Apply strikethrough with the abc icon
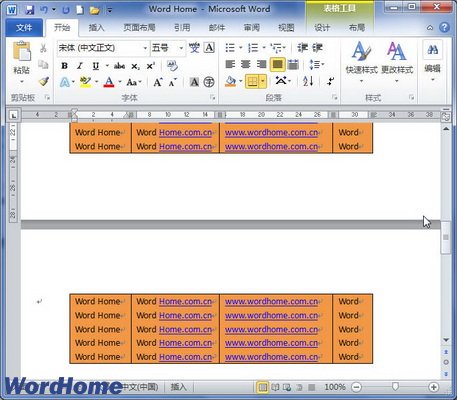This screenshot has height=400, width=457. pos(119,66)
